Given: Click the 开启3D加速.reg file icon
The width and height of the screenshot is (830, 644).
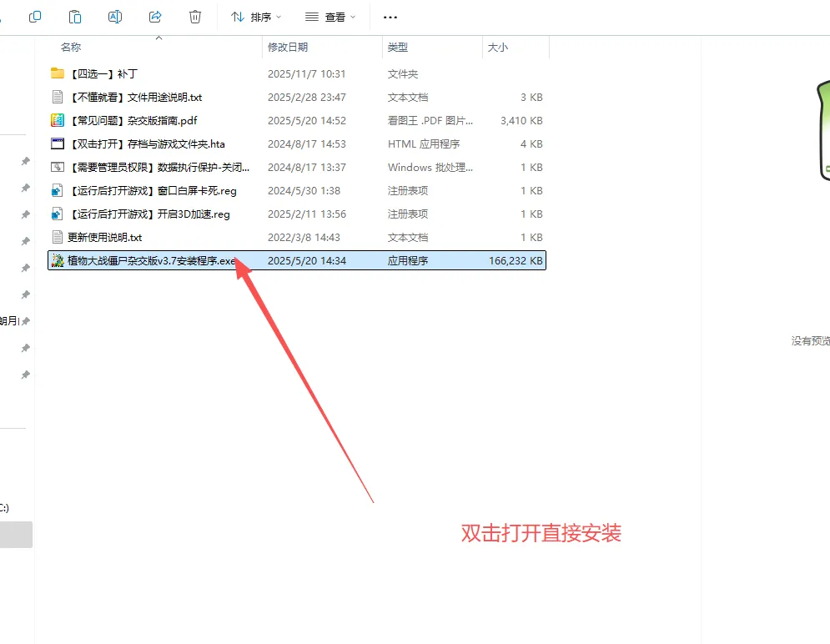Looking at the screenshot, I should click(58, 214).
